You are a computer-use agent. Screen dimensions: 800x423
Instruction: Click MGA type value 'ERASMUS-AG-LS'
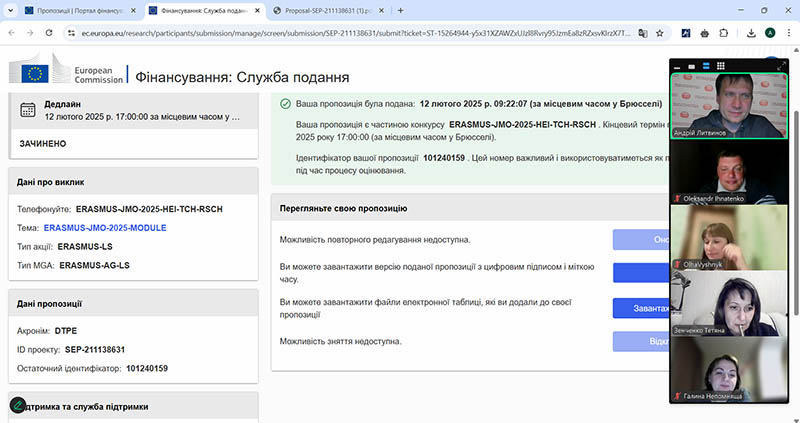(94, 265)
